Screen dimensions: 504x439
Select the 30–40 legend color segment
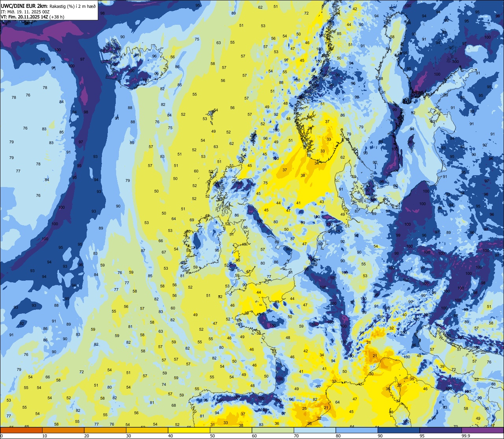pos(147,430)
